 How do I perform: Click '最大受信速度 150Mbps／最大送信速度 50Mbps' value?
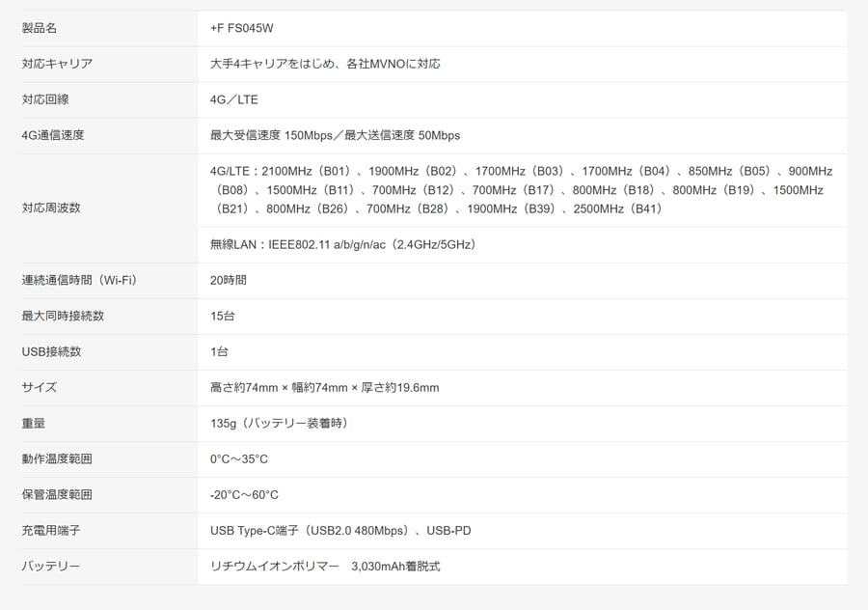pyautogui.click(x=335, y=135)
